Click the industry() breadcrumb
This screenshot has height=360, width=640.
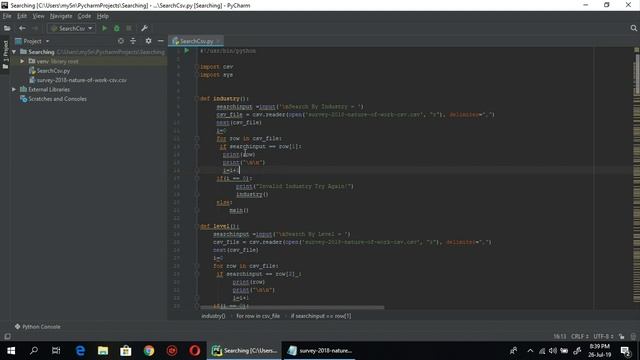click(x=213, y=316)
